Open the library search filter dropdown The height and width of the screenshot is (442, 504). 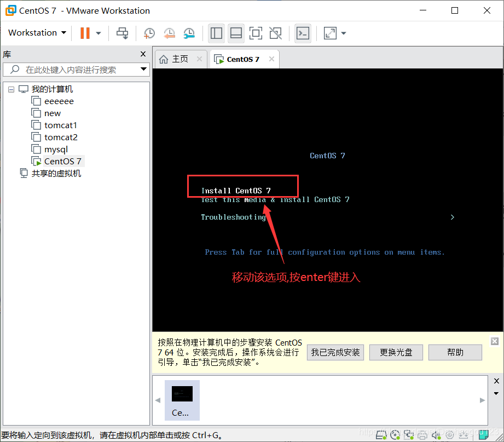144,69
